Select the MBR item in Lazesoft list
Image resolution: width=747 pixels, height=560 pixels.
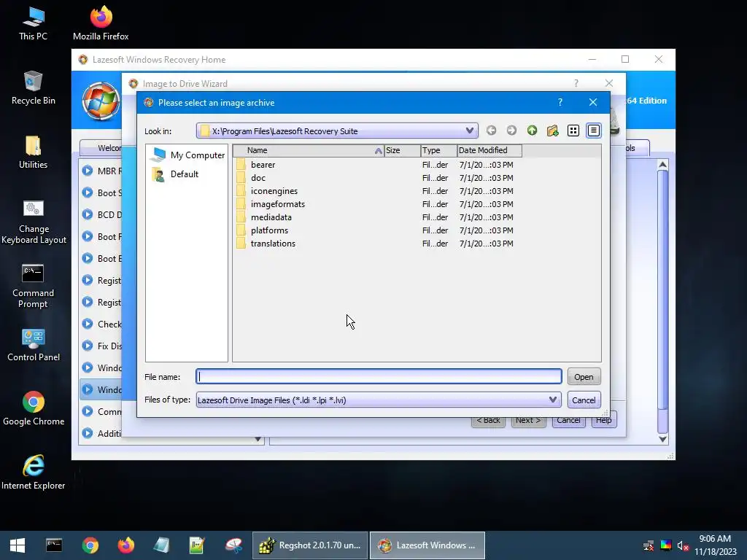click(101, 171)
